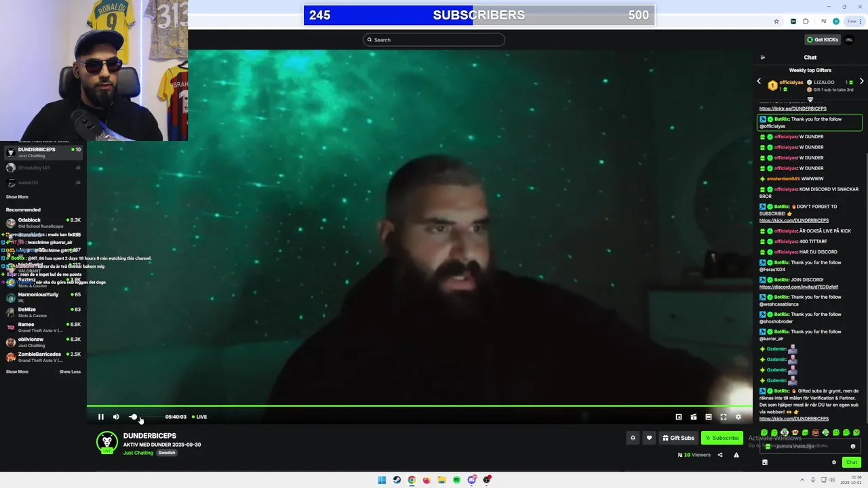Open video player settings gear
The width and height of the screenshot is (868, 488).
(738, 417)
